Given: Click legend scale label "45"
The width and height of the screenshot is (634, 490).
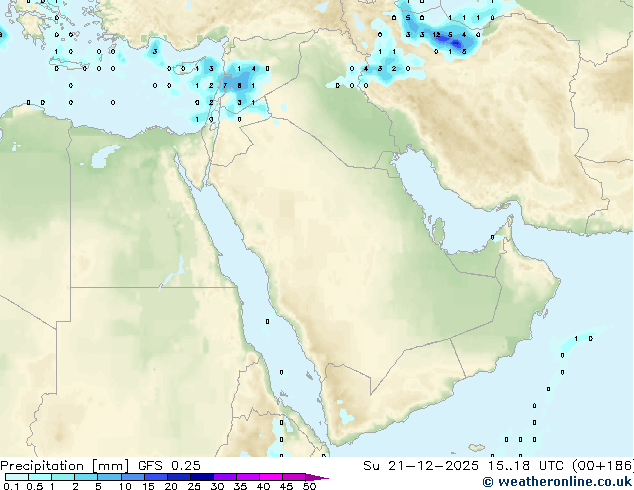Looking at the screenshot, I should click(286, 486).
